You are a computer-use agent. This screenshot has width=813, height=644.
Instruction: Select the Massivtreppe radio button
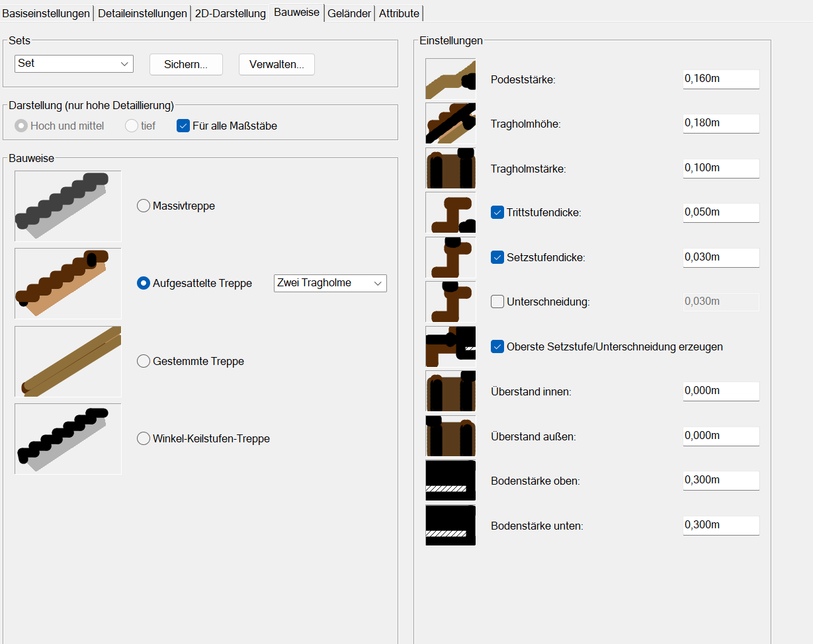tap(144, 206)
